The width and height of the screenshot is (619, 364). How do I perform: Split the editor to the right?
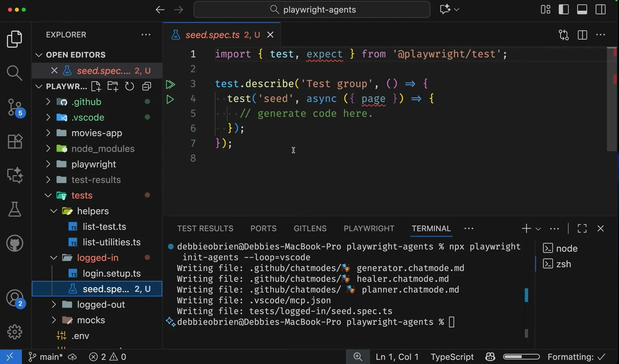[582, 35]
